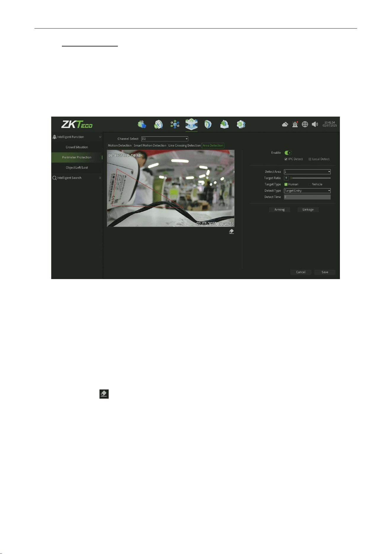Click the eraser icon below the preview
This screenshot has height=554, width=392.
(232, 231)
